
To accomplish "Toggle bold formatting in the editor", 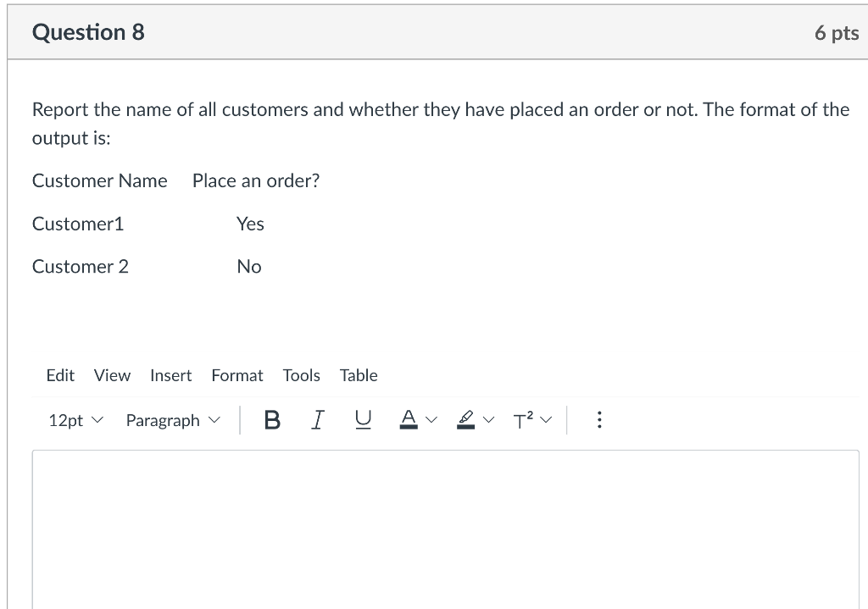I will click(272, 420).
